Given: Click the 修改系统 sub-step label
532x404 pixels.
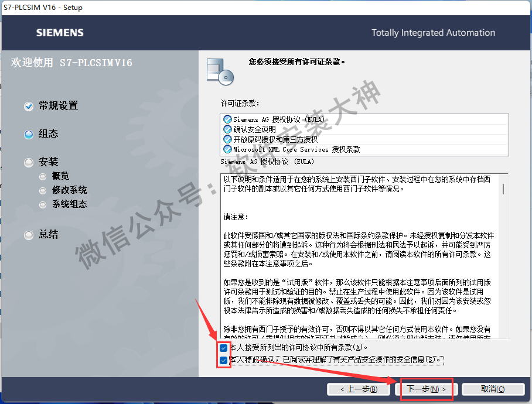Looking at the screenshot, I should click(70, 190).
